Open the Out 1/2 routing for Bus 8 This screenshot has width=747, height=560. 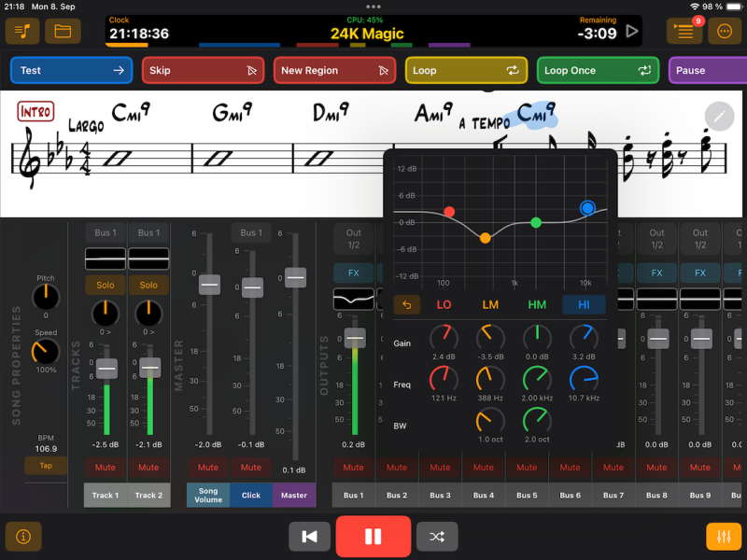click(657, 239)
